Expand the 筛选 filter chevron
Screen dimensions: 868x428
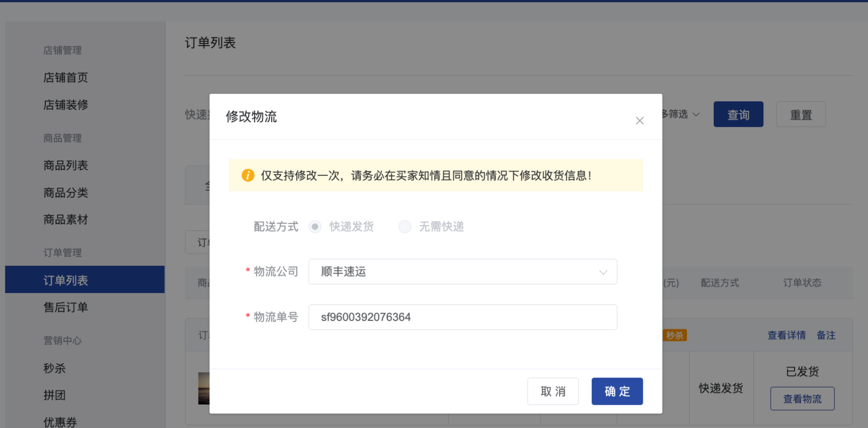pos(696,114)
